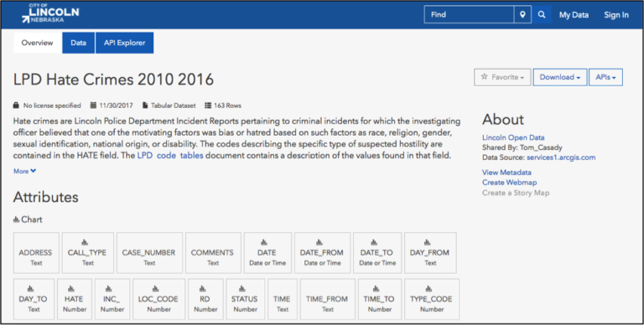The height and width of the screenshot is (325, 644).
Task: Click the chart icon on DATE_TO attribute
Action: [x=374, y=242]
